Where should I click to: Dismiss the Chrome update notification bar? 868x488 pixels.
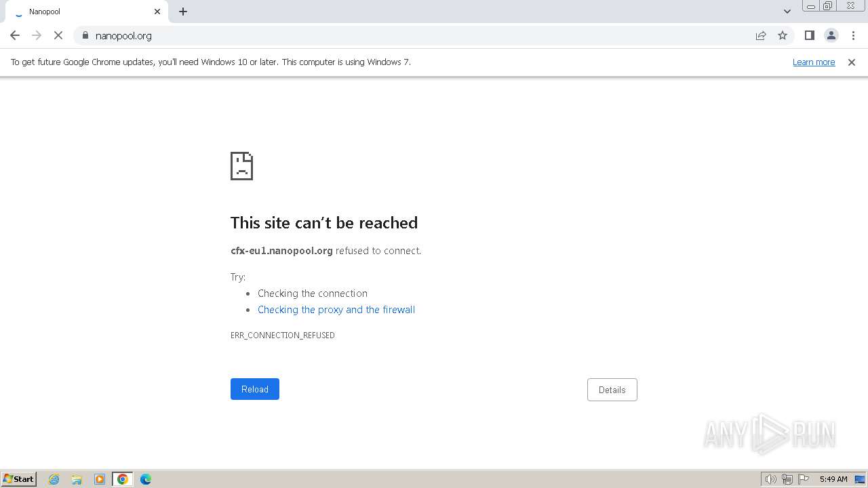(852, 62)
